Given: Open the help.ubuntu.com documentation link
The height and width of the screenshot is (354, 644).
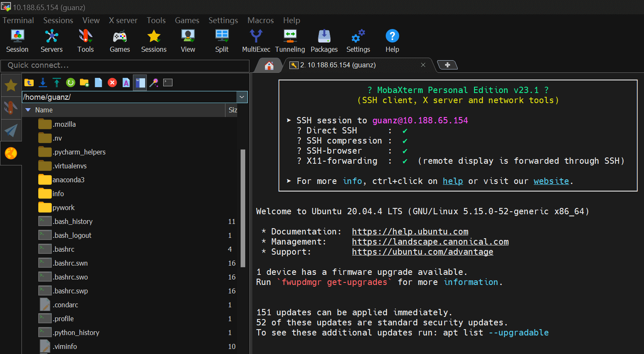Looking at the screenshot, I should click(410, 232).
